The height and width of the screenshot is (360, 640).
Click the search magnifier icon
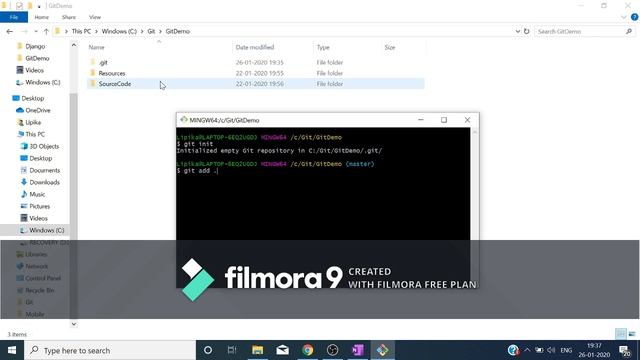coord(629,31)
